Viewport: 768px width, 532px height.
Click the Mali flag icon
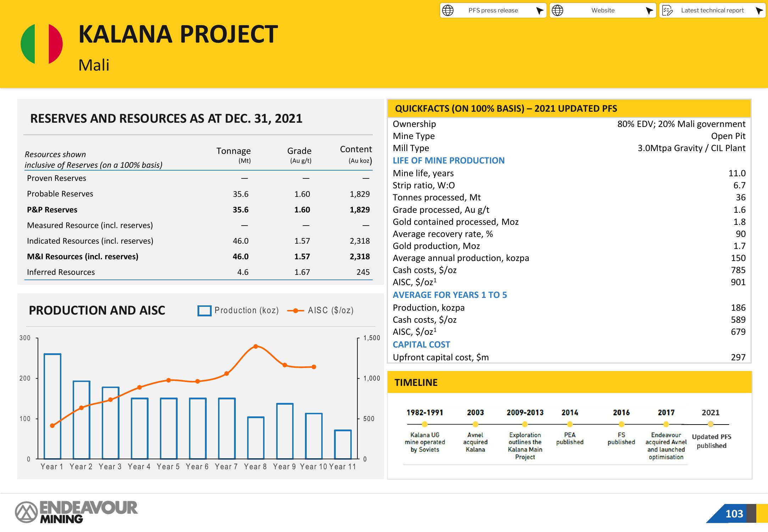click(x=42, y=44)
